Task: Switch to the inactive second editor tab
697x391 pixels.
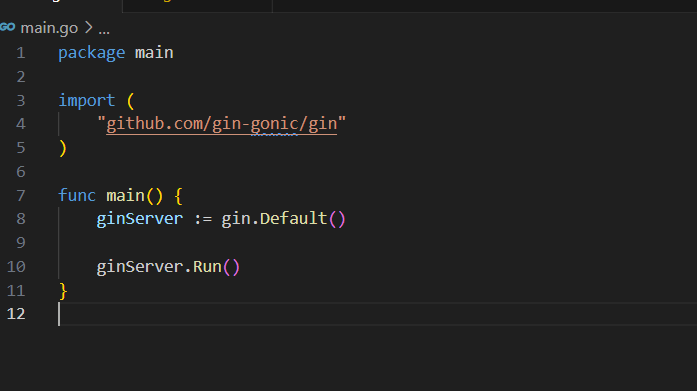Action: click(197, 4)
